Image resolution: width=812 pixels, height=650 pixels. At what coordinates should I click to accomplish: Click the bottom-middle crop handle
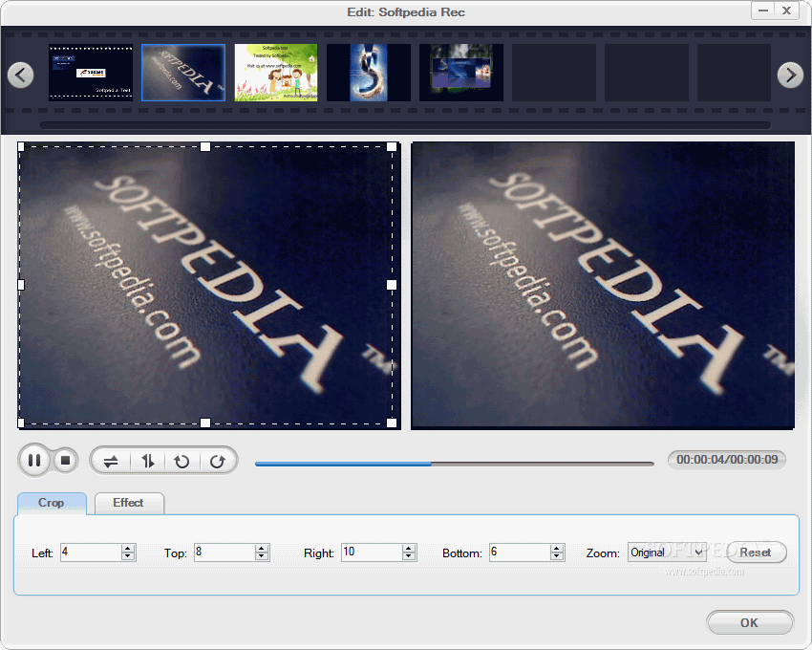pyautogui.click(x=205, y=422)
